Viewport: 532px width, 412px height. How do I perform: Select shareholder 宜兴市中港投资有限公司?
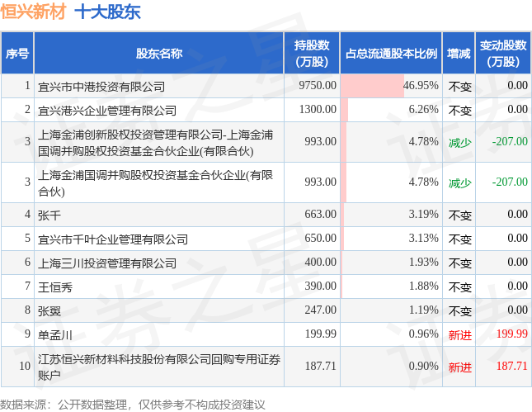[x=101, y=87]
